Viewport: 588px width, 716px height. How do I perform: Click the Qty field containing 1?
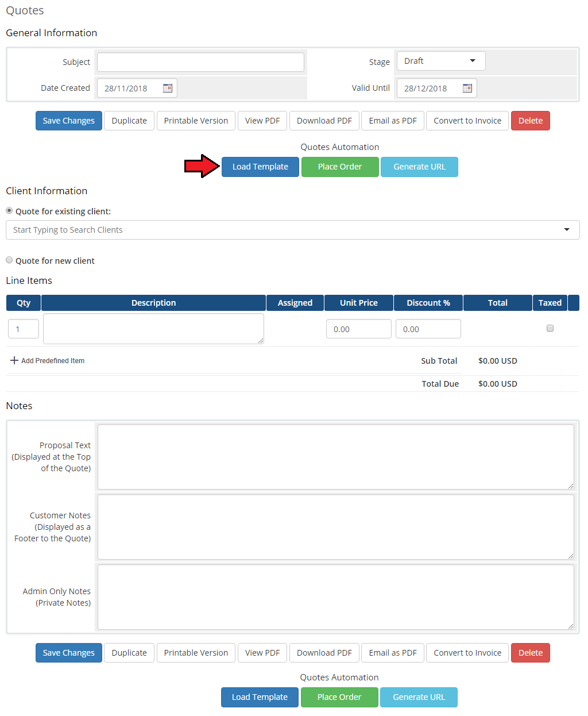click(x=24, y=329)
